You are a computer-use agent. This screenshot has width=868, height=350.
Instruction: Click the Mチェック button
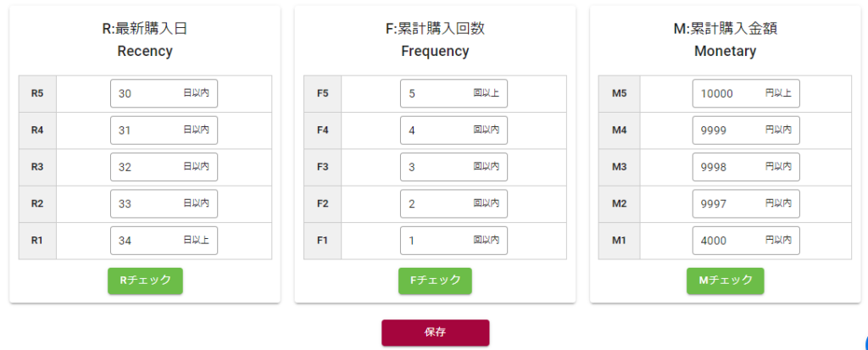click(725, 281)
